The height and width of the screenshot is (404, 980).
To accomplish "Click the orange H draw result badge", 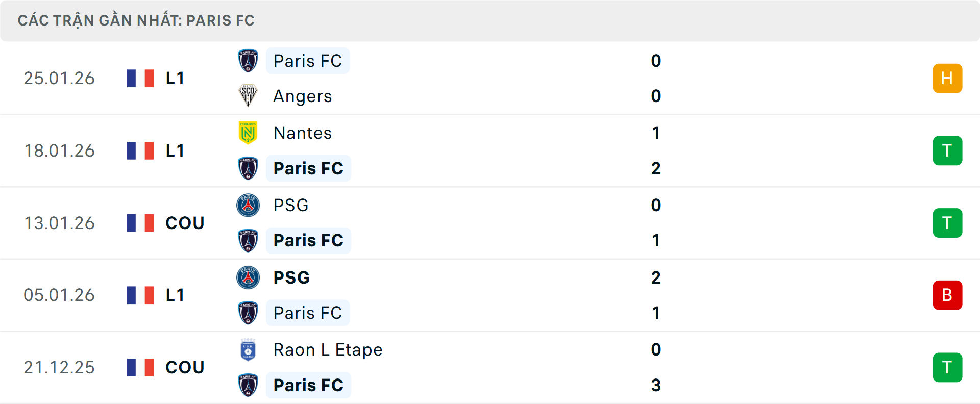I will 947,78.
